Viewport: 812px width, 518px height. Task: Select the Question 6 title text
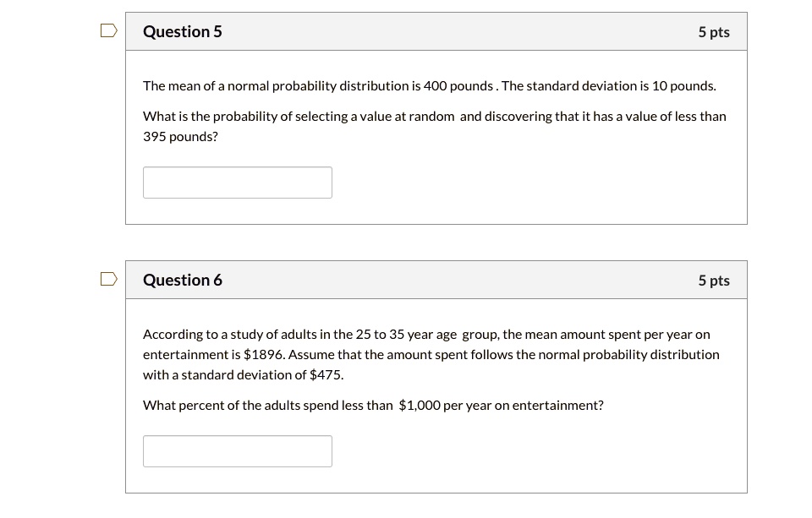[183, 280]
